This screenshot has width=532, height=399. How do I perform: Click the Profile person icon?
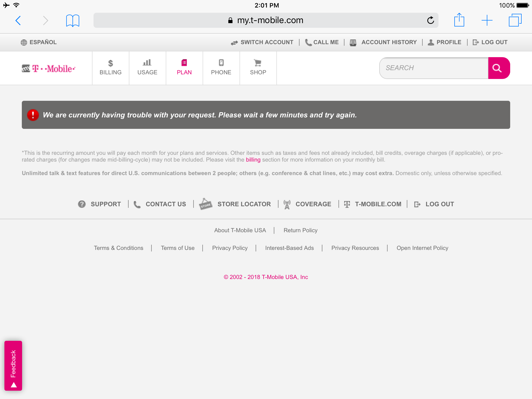tap(431, 42)
